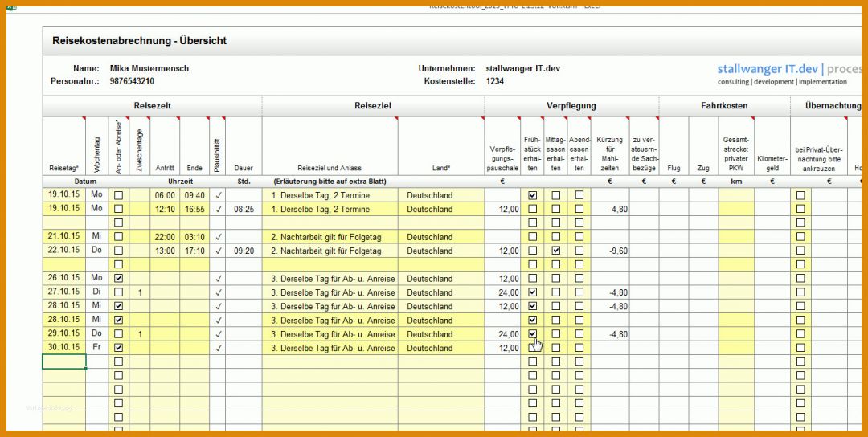Click the 'Zug' column header
Viewport: 868px width, 437px height.
[703, 146]
